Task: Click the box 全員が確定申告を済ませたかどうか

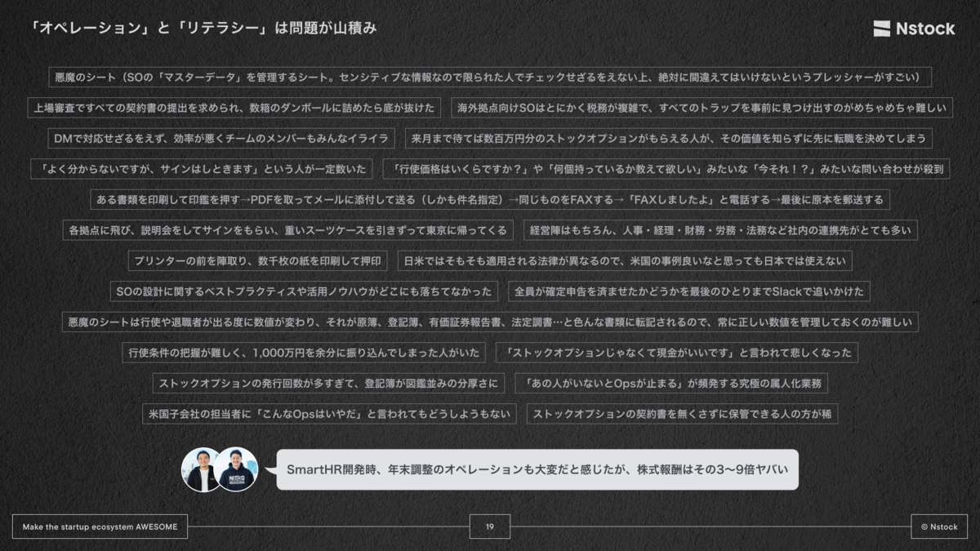Action: (x=688, y=291)
